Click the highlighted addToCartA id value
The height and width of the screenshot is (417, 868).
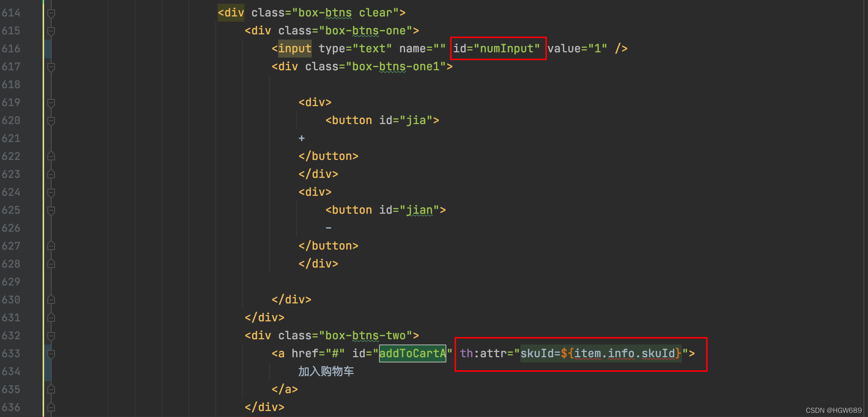click(x=413, y=353)
